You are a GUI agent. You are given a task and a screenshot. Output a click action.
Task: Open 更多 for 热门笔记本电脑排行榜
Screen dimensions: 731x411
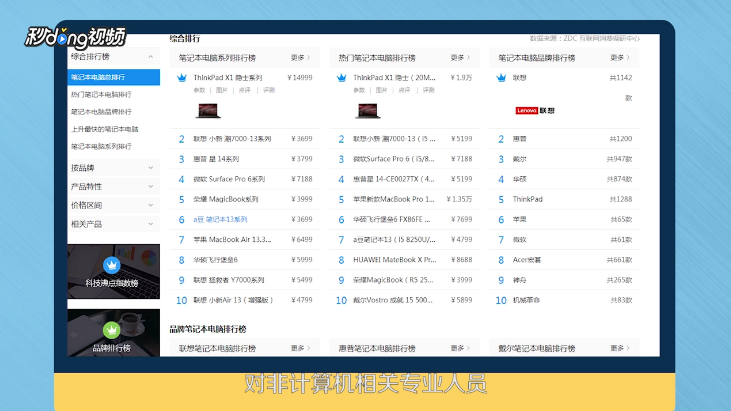pyautogui.click(x=460, y=58)
